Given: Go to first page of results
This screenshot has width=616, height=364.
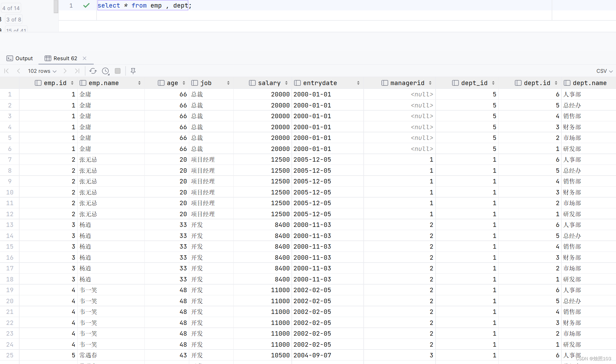Looking at the screenshot, I should 7,71.
